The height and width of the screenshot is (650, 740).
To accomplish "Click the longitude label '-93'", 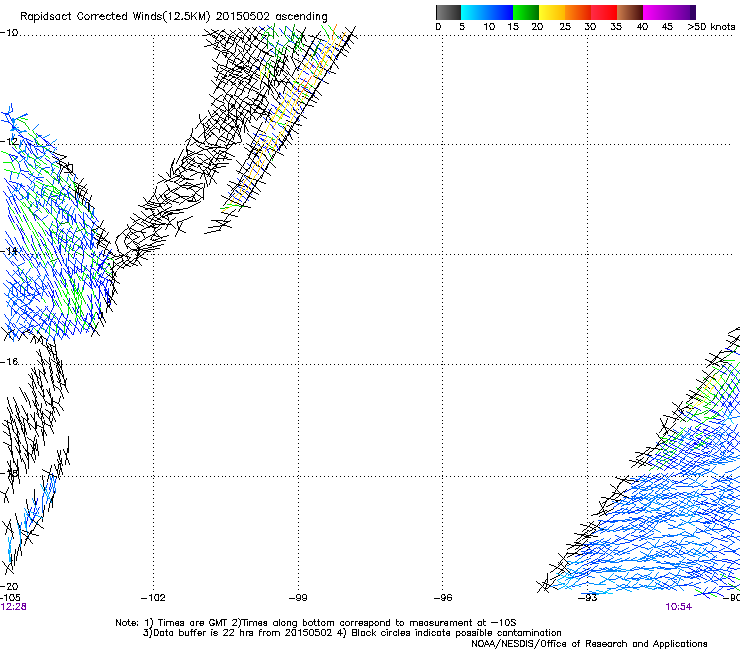I will coord(588,598).
